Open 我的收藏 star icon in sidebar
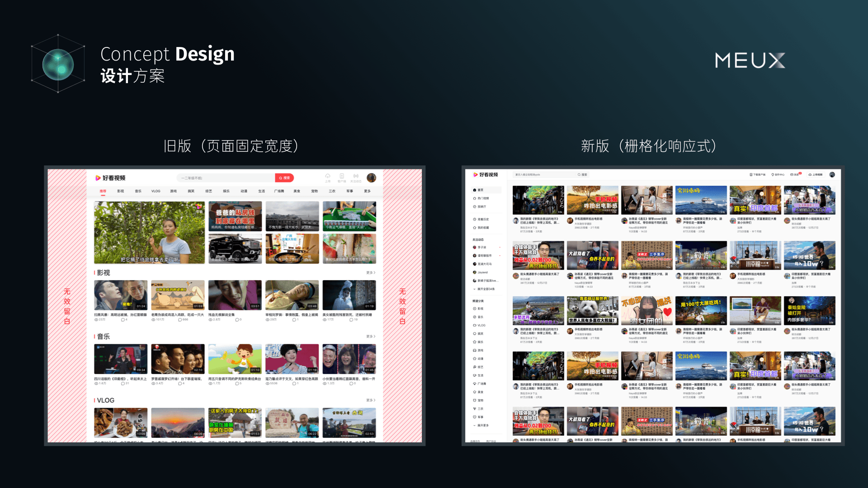 point(475,228)
